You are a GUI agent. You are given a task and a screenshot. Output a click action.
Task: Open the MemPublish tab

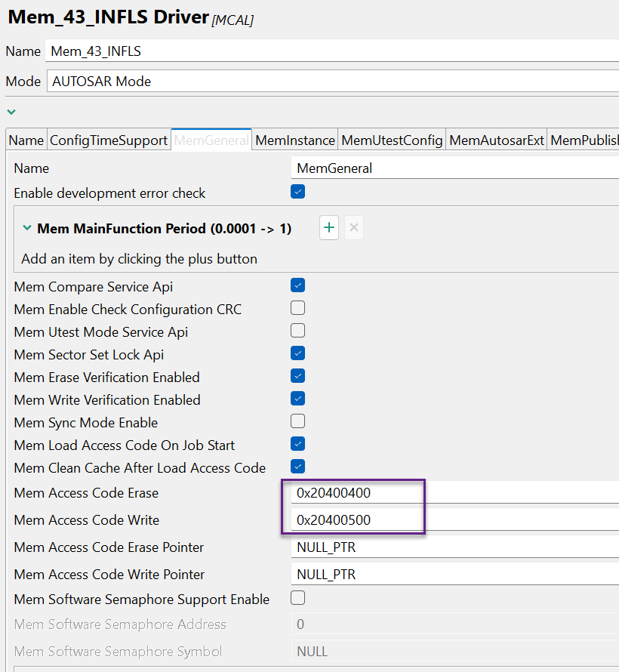pyautogui.click(x=584, y=140)
